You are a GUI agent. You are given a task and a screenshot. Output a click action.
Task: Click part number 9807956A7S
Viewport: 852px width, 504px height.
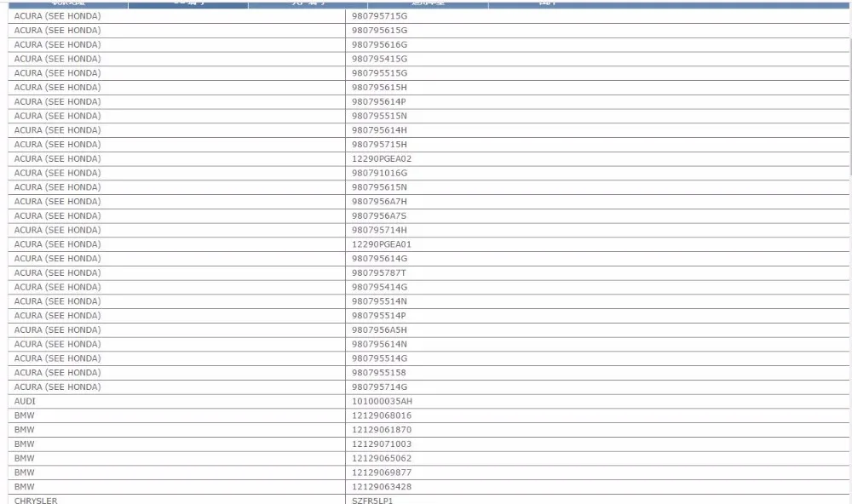pos(379,215)
